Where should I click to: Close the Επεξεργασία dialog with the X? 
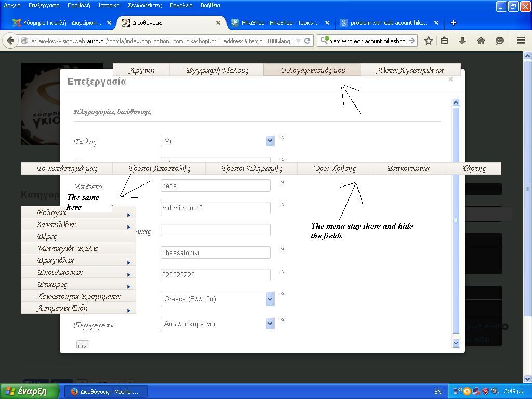pos(450,79)
